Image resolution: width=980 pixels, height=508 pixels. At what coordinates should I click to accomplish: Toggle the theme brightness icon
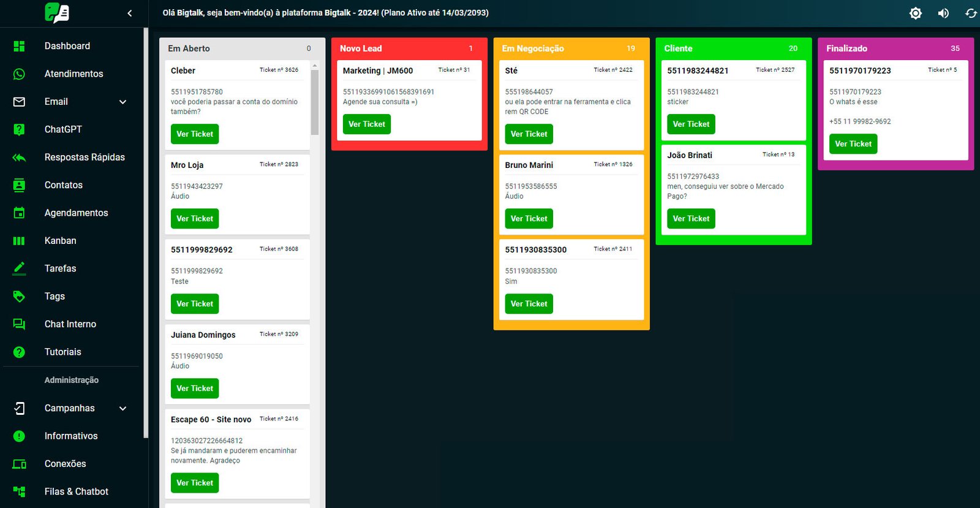(915, 13)
